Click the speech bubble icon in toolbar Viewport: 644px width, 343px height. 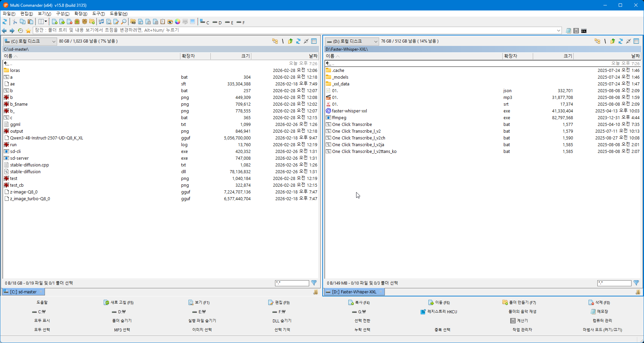[185, 22]
